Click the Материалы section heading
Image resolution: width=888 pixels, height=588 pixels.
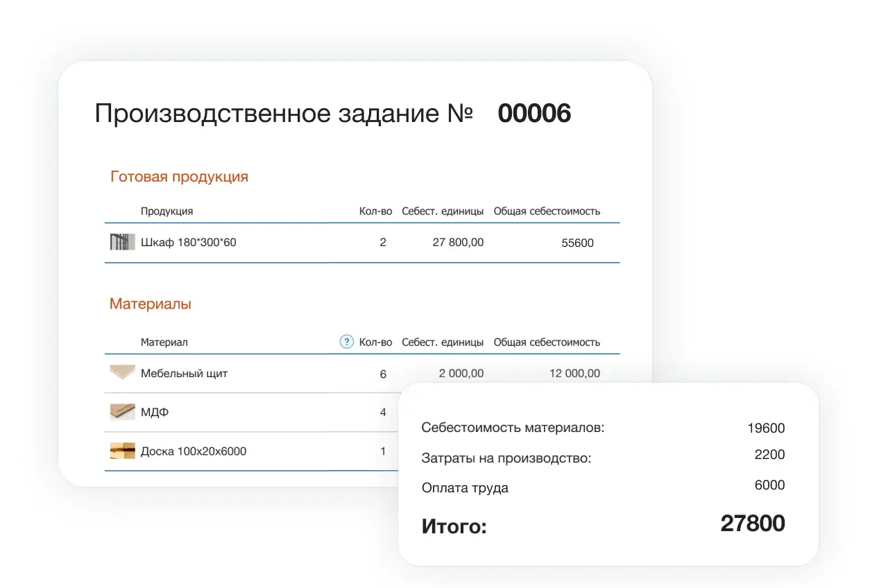(x=151, y=304)
